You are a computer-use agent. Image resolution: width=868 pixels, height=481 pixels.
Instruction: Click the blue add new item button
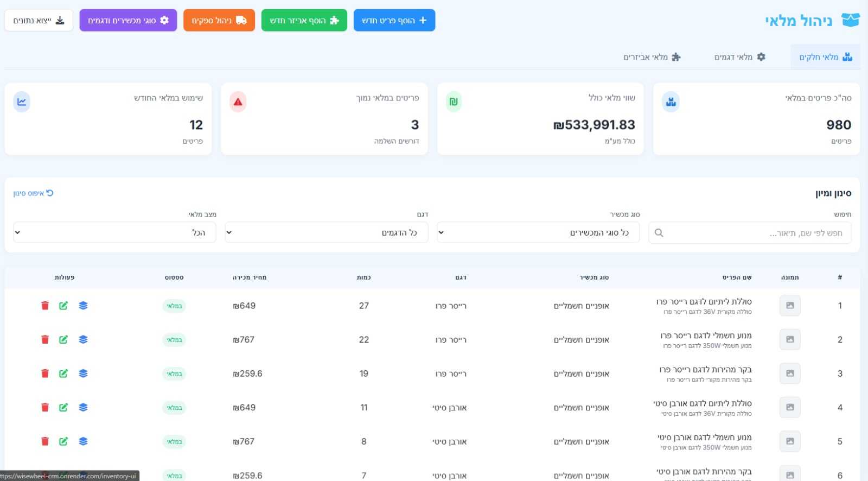tap(394, 21)
